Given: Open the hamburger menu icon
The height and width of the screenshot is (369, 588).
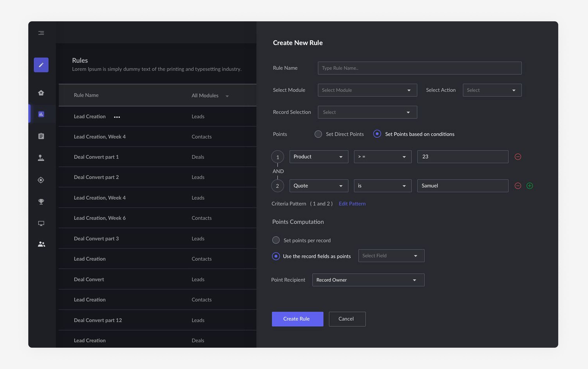Looking at the screenshot, I should pyautogui.click(x=41, y=33).
